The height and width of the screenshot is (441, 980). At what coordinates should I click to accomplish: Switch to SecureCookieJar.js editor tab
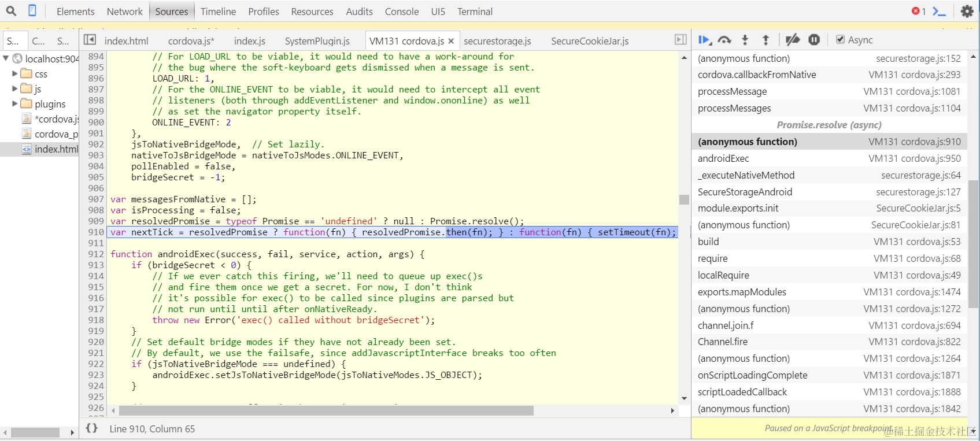point(590,41)
